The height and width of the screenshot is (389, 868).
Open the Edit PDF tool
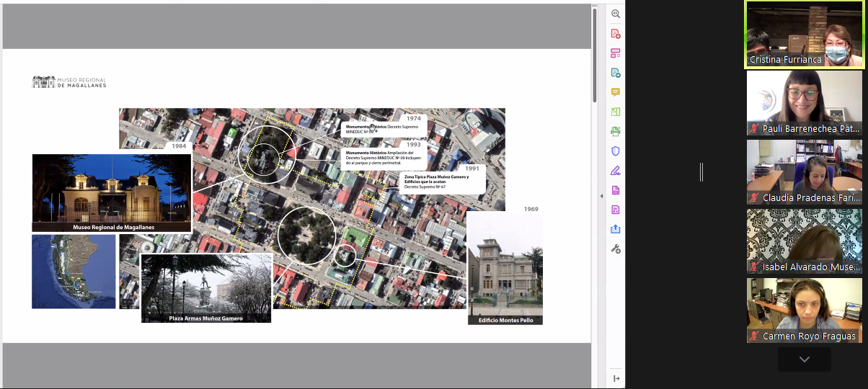pyautogui.click(x=616, y=53)
